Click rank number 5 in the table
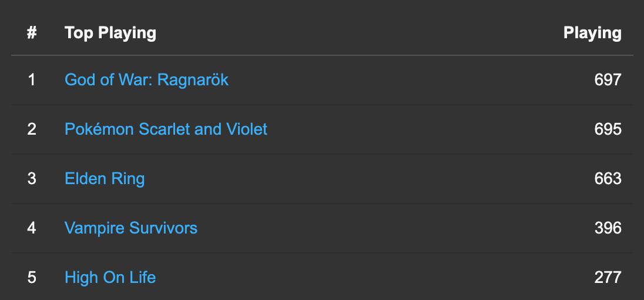644x300 pixels. pos(32,277)
